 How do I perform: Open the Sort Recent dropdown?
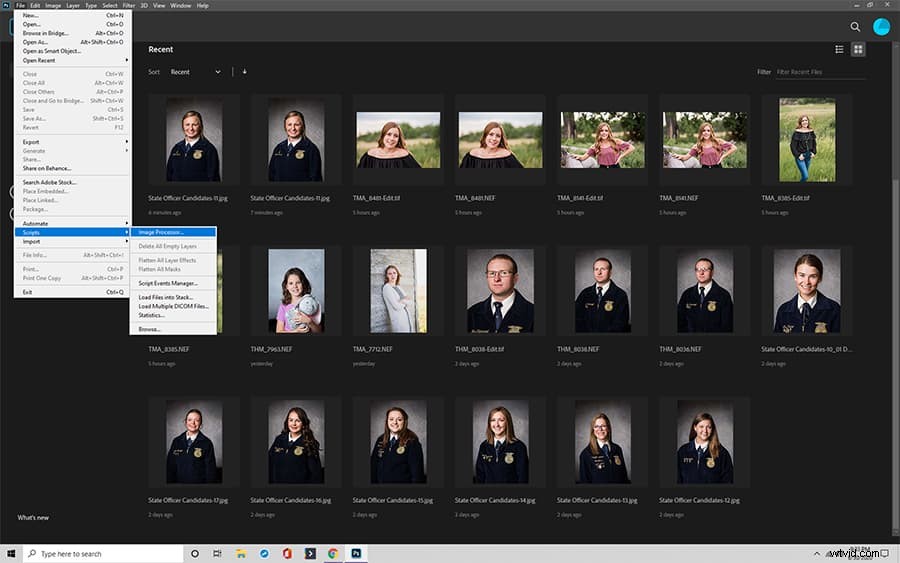click(x=195, y=72)
